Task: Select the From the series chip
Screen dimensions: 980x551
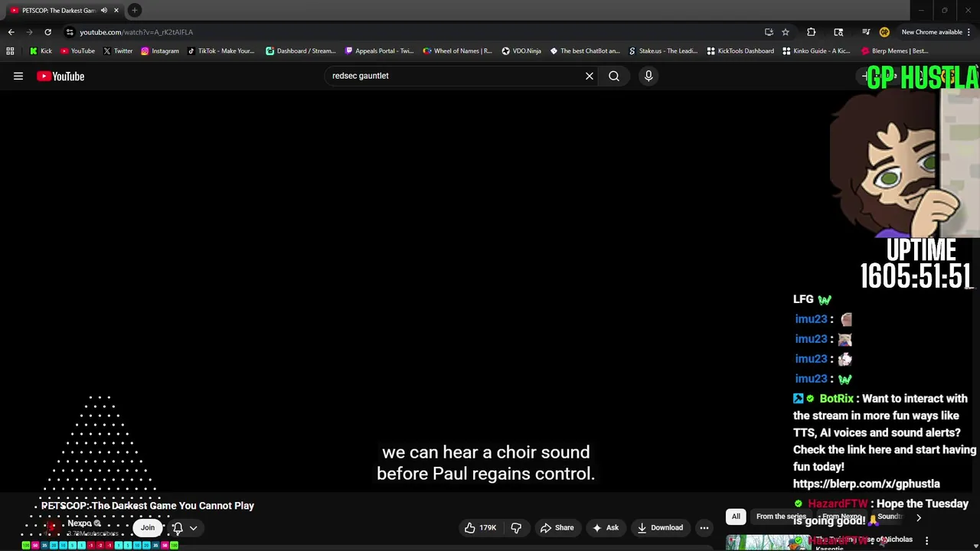Action: [781, 517]
